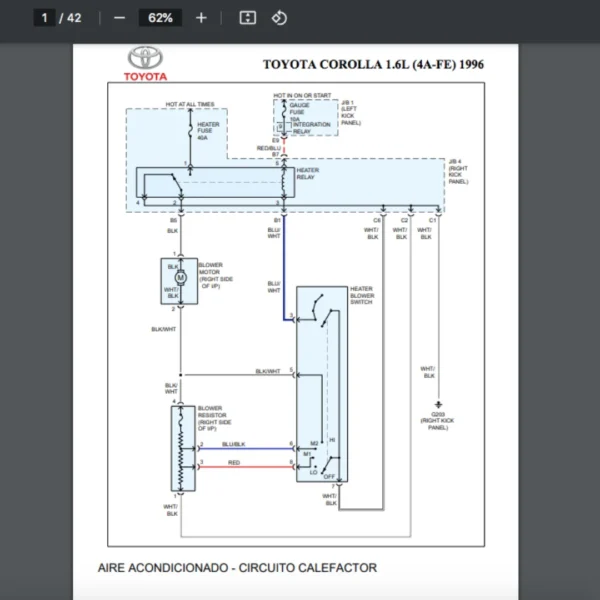The height and width of the screenshot is (600, 600).
Task: Click the 62% zoom level field
Action: (x=160, y=18)
